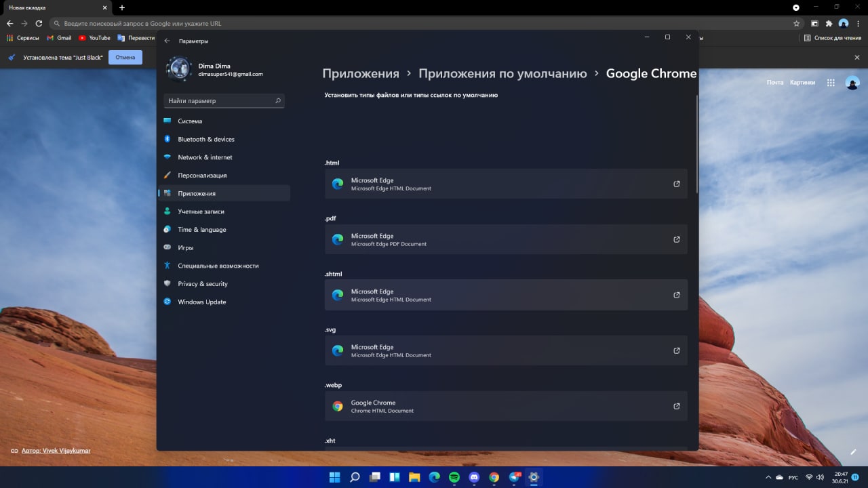The image size is (868, 488).
Task: Open Chrome extensions puzzle icon
Action: click(x=829, y=23)
